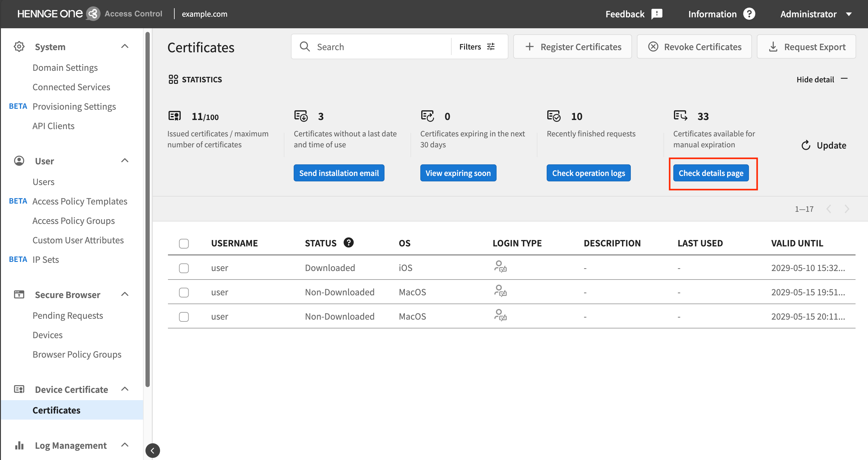Open the Feedback speech bubble icon
The height and width of the screenshot is (460, 868).
[x=657, y=14]
